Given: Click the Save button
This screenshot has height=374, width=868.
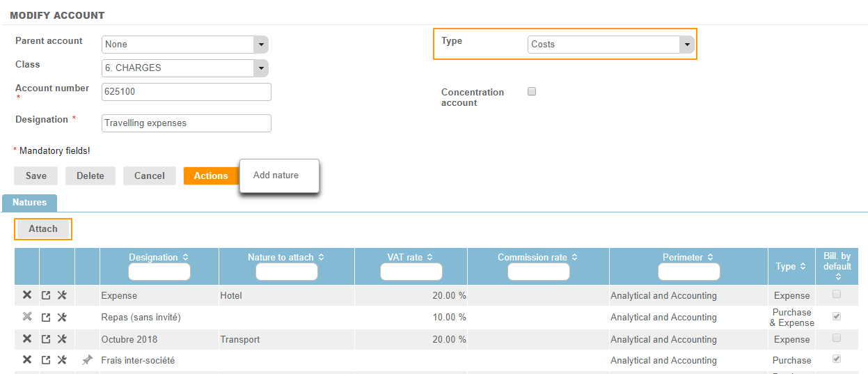Looking at the screenshot, I should tap(36, 176).
